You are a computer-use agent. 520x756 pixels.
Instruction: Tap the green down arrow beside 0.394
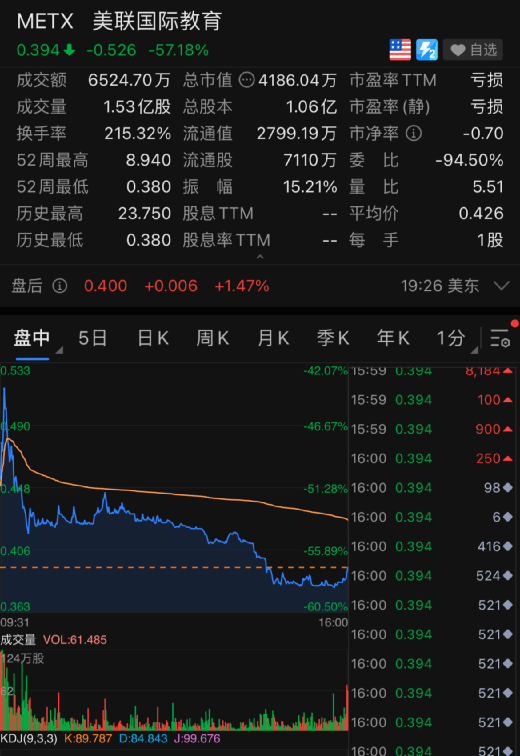tap(69, 50)
